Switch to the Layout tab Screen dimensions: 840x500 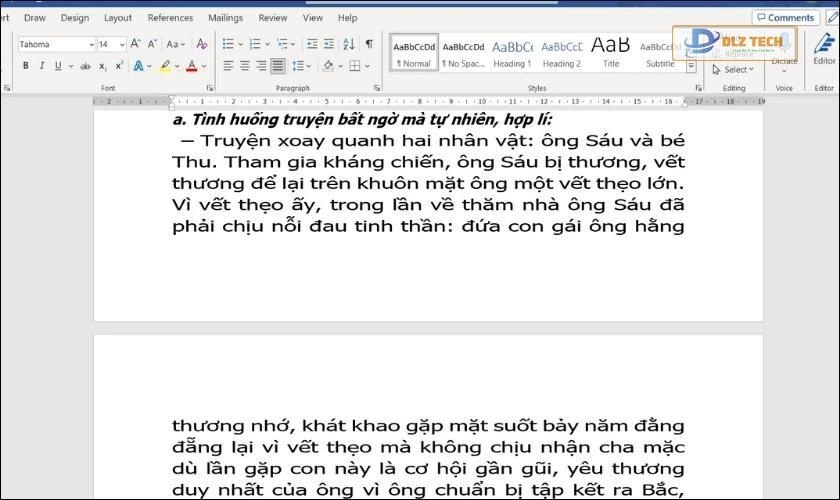(117, 17)
